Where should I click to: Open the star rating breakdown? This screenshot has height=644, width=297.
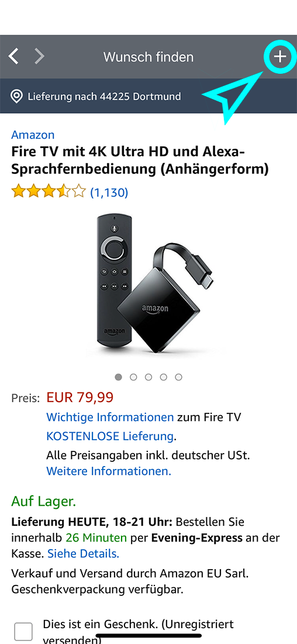49,191
